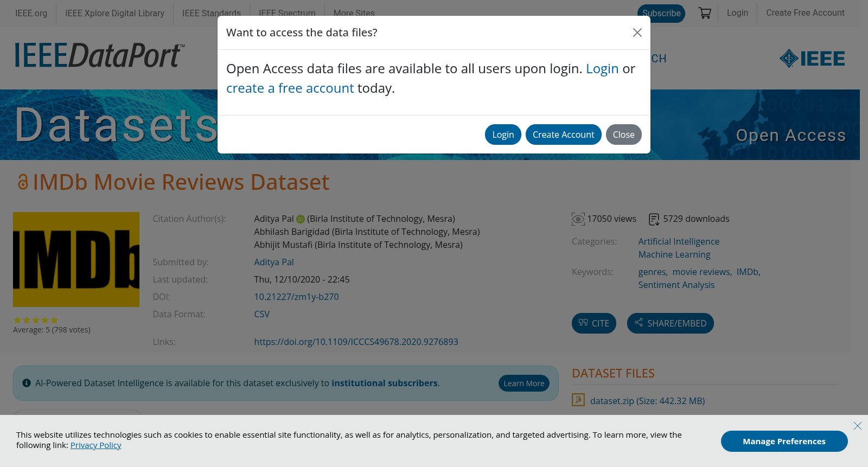
Task: Click the downloads icon near 5729 downloads
Action: tap(654, 219)
